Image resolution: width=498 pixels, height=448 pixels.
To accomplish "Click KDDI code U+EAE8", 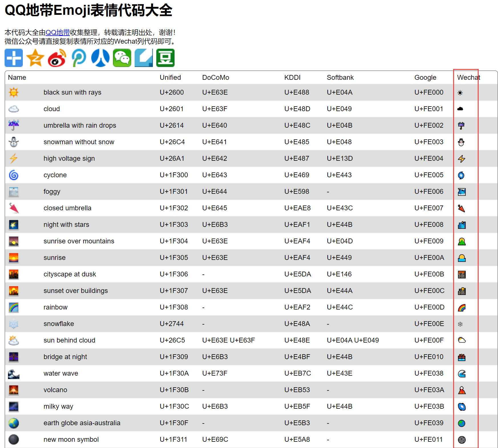I will point(297,208).
